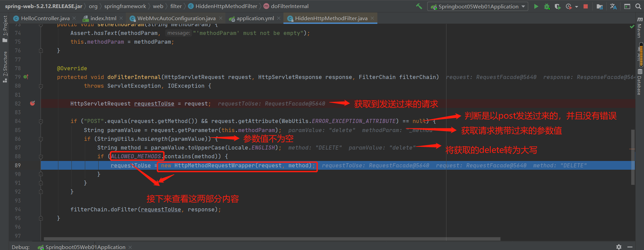Click the requestToUse variable on line 89
The height and width of the screenshot is (250, 644).
[131, 165]
